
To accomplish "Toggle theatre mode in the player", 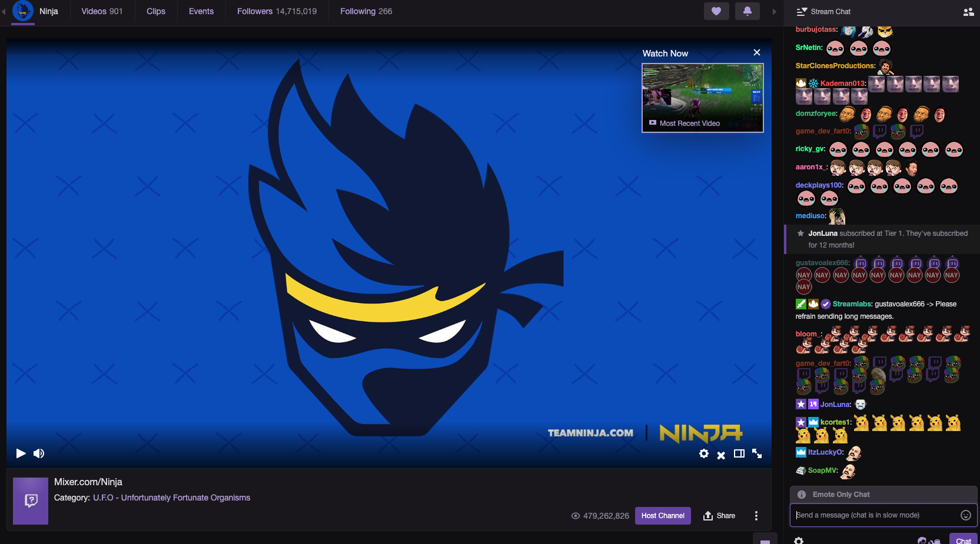I will (x=739, y=453).
